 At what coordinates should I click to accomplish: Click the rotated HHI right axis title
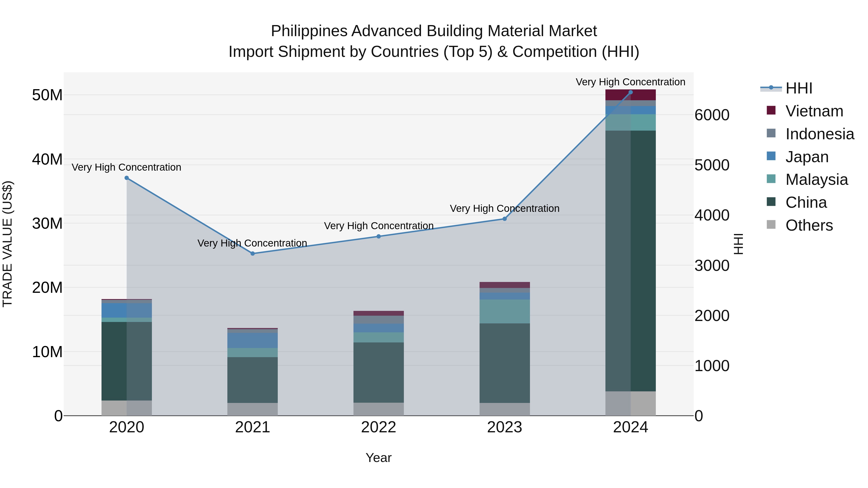click(x=739, y=244)
